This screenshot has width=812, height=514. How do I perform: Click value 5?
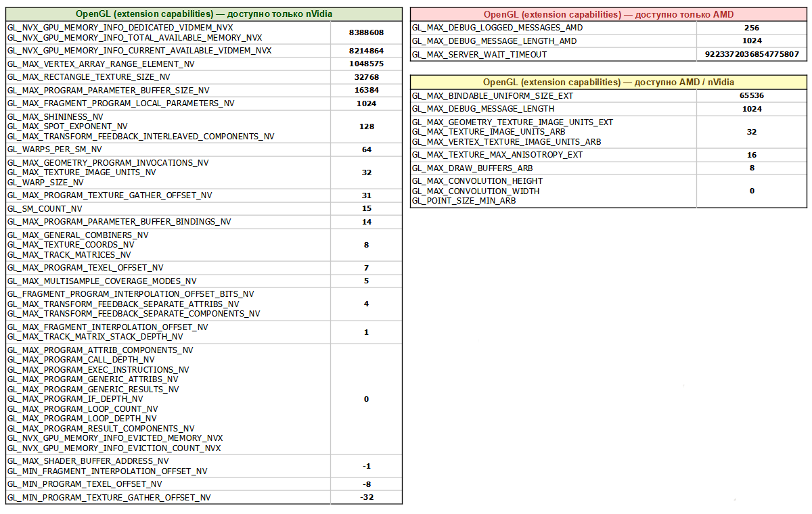coord(367,281)
